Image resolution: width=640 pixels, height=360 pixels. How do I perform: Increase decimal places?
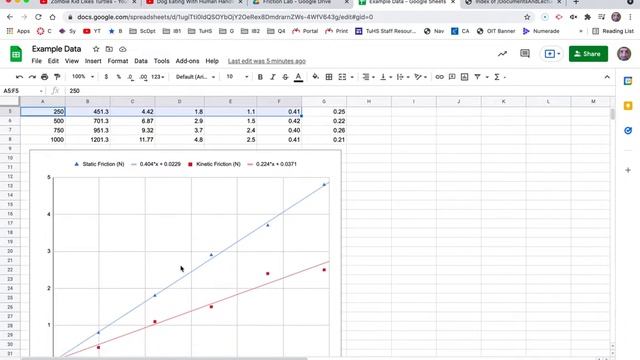coord(143,77)
